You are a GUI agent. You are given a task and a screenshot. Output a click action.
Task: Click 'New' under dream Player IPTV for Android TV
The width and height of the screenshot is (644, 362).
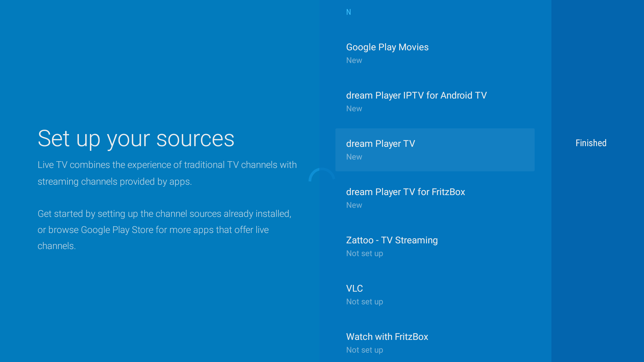(354, 109)
